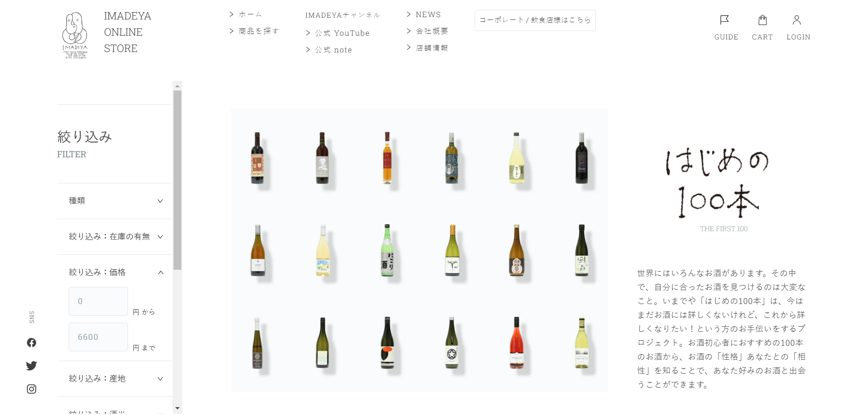Click the GUIDE flag icon
Image resolution: width=868 pixels, height=415 pixels.
[725, 20]
